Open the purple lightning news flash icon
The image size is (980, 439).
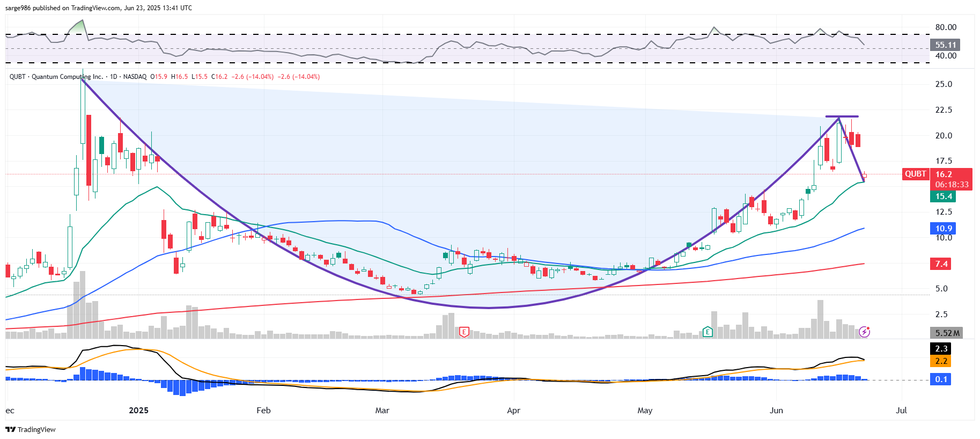pos(864,332)
